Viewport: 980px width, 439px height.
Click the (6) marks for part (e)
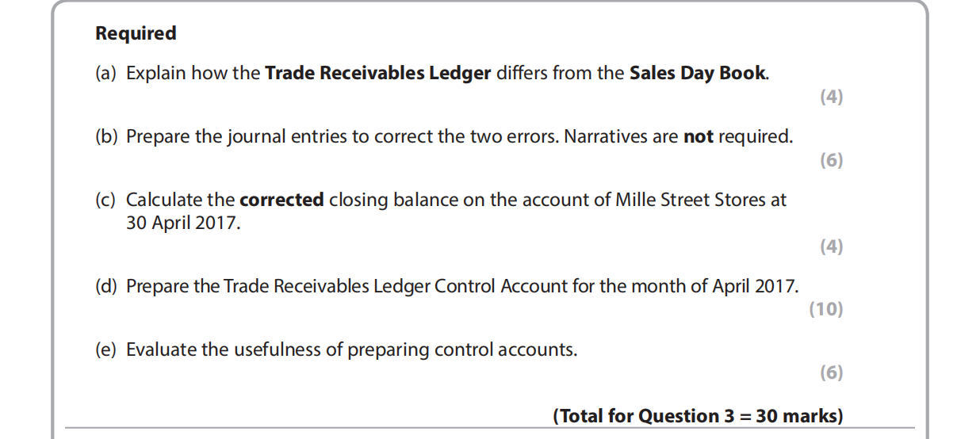831,373
